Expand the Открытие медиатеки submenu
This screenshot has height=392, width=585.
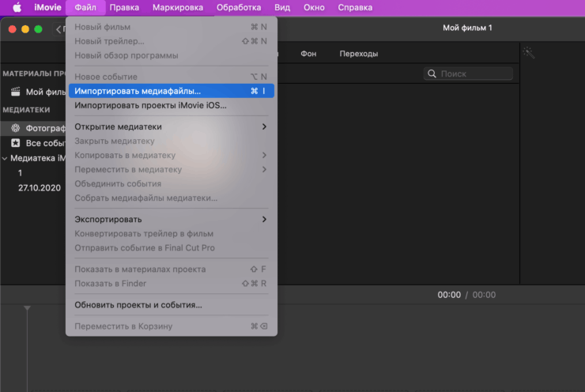(264, 126)
